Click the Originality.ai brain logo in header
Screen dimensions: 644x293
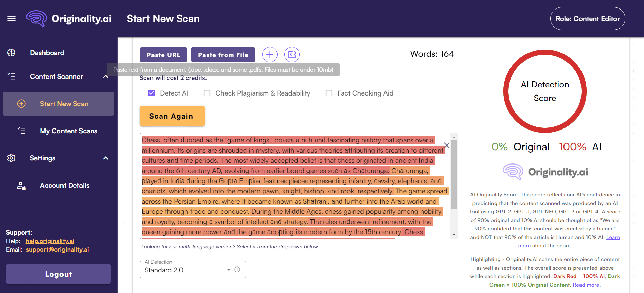click(36, 18)
